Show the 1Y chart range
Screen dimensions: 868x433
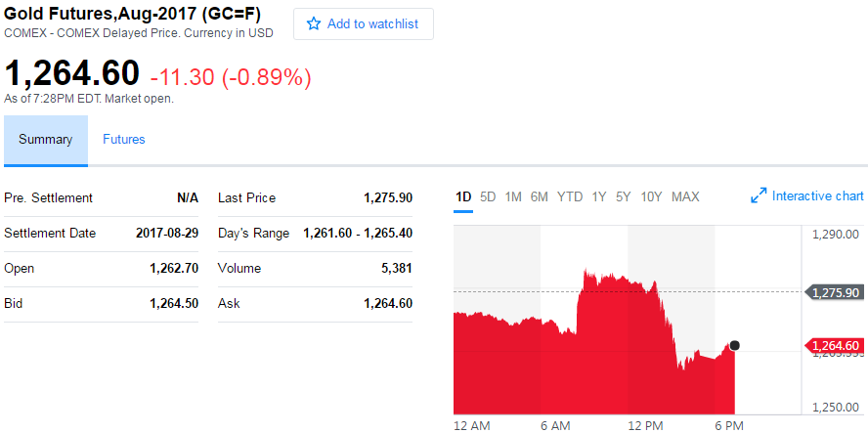(599, 196)
